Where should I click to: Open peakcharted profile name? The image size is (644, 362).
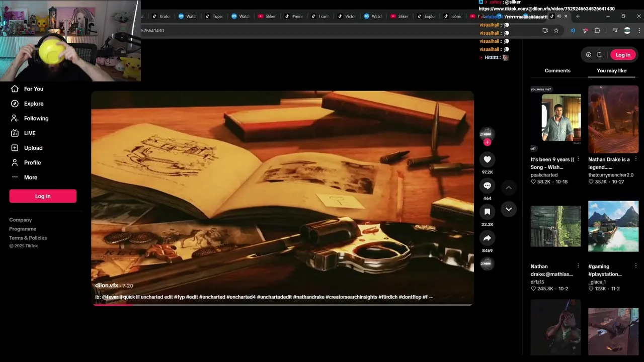544,175
